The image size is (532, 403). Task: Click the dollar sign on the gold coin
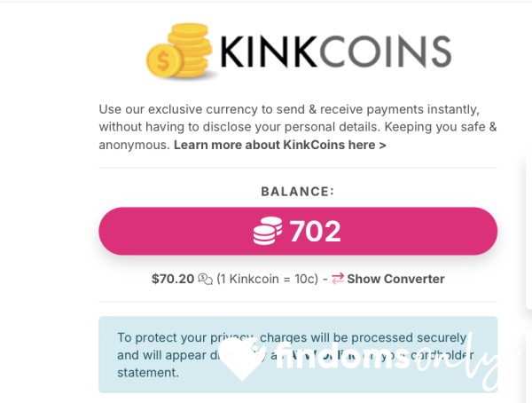pyautogui.click(x=163, y=61)
